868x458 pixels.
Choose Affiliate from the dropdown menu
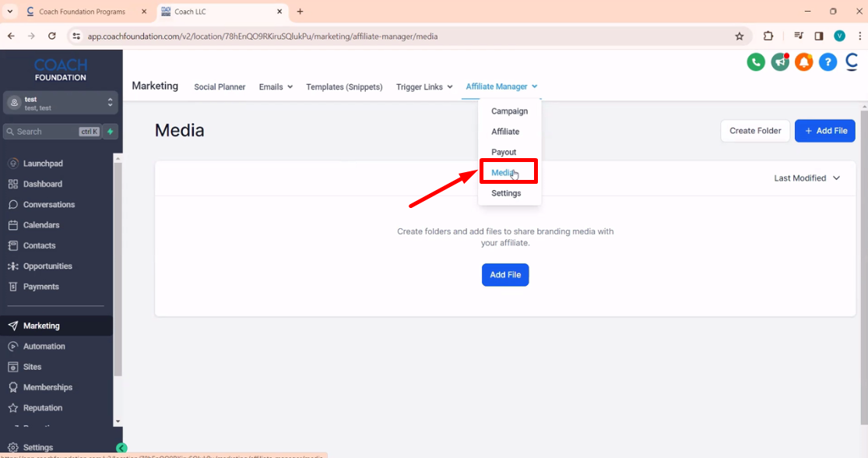[x=505, y=132]
